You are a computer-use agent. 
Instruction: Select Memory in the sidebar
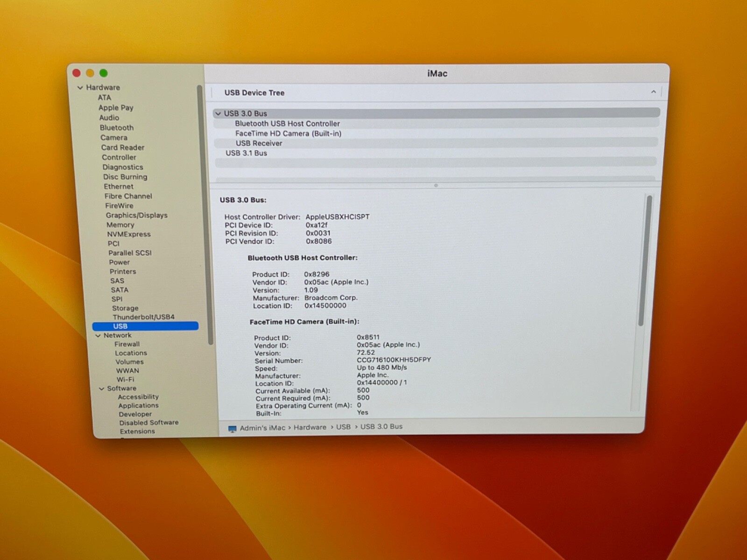tap(120, 225)
